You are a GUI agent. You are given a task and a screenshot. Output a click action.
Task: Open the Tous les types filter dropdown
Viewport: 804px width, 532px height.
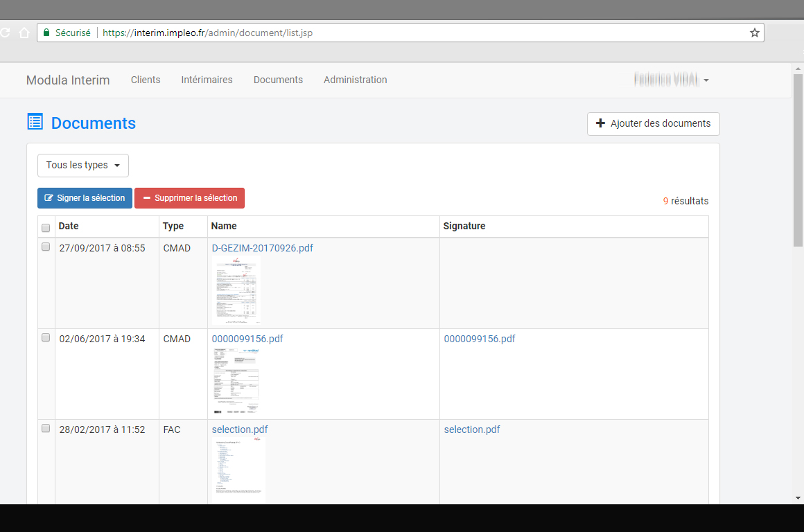(82, 165)
